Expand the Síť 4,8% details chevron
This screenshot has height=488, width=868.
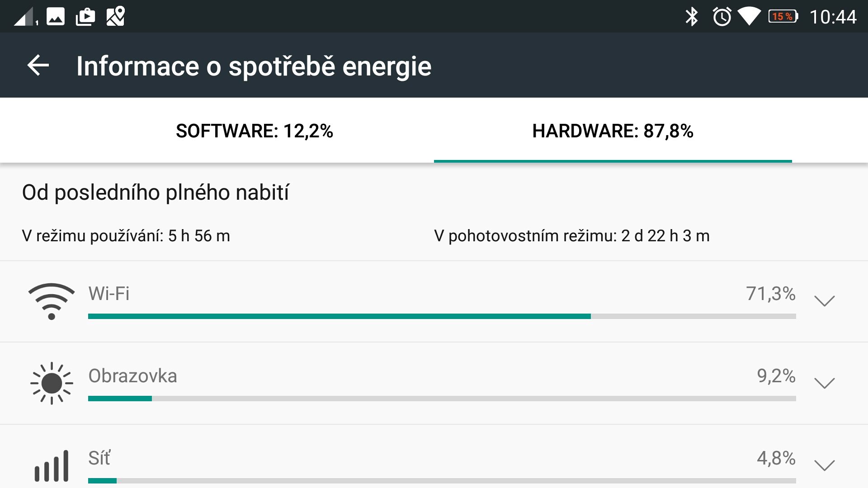pos(824,465)
